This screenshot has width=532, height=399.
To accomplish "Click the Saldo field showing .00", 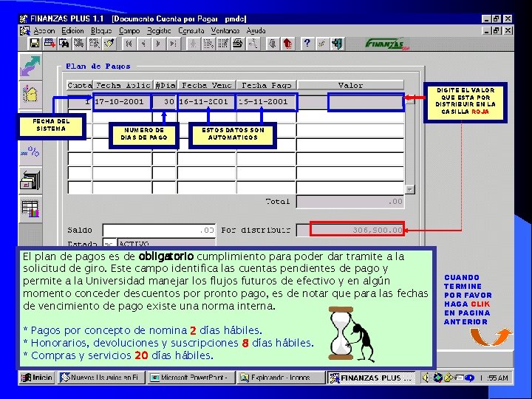I will [x=159, y=230].
